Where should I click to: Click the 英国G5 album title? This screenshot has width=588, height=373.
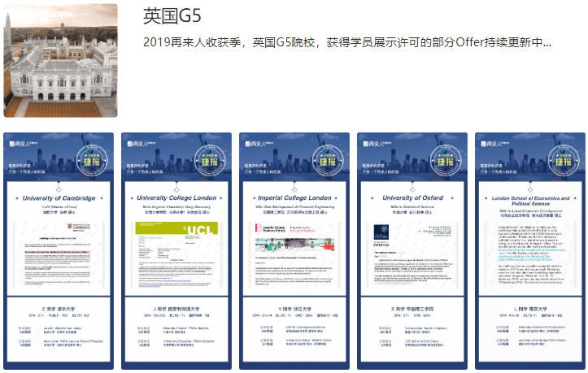[172, 16]
